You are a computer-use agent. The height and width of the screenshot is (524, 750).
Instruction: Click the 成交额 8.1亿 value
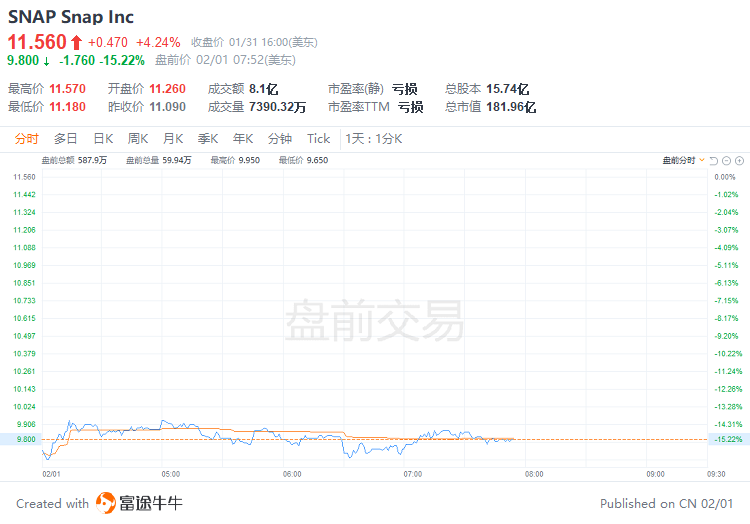coord(264,89)
